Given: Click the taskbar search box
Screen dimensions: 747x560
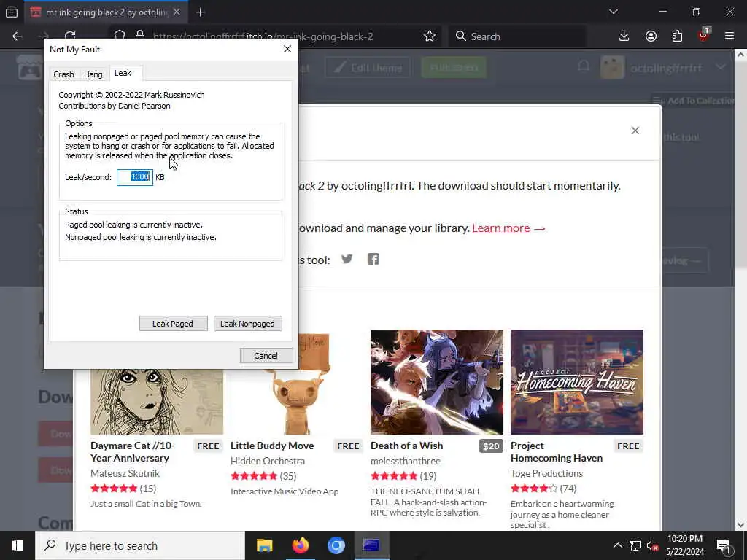Looking at the screenshot, I should coord(140,545).
